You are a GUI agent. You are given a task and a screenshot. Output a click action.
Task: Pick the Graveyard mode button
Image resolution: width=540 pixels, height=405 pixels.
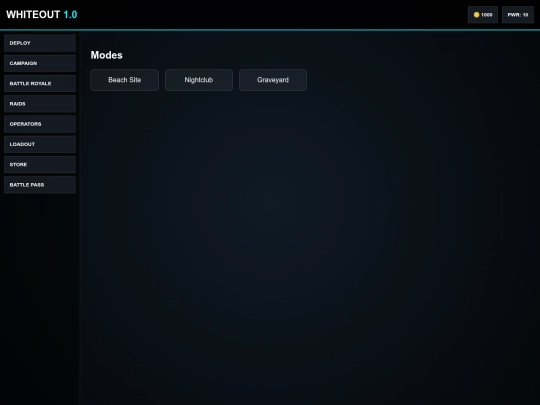[x=273, y=80]
